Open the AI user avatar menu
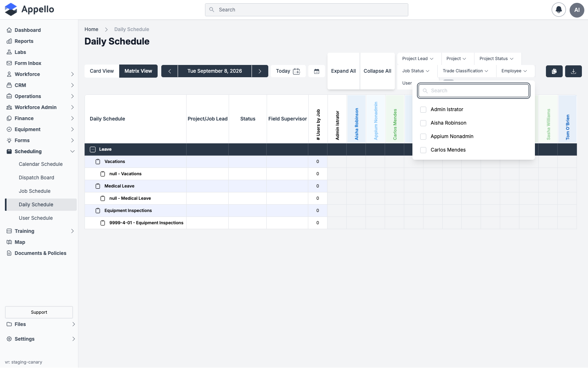Viewport: 588px width, 375px height. [x=577, y=10]
